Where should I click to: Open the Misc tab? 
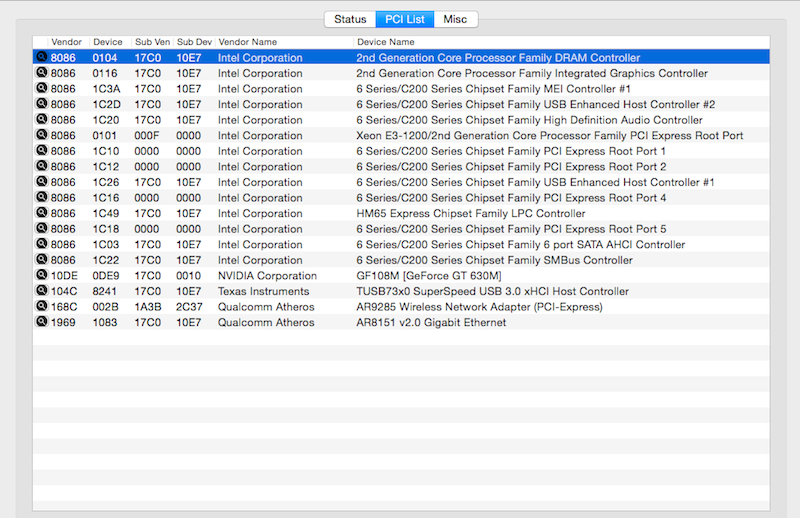tap(456, 19)
